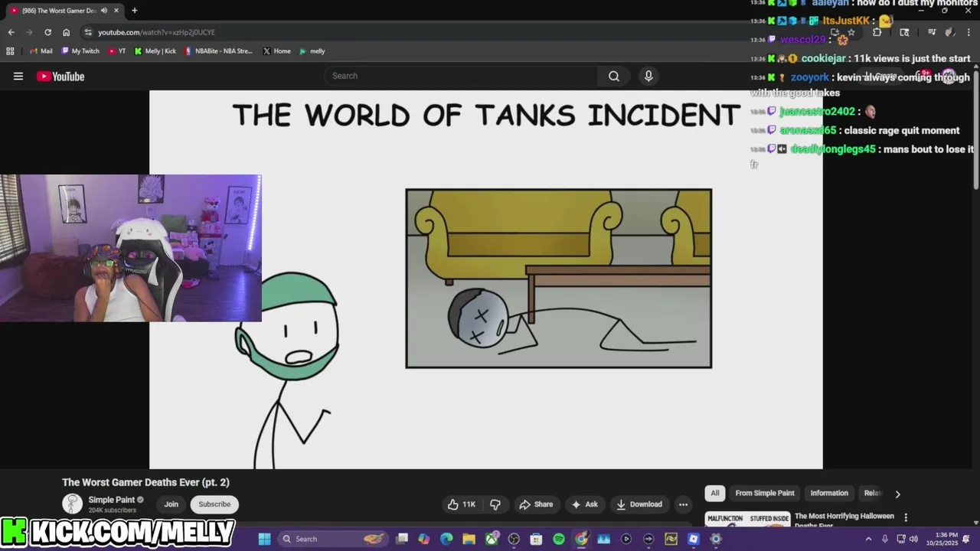This screenshot has width=980, height=551.
Task: Open new browser tab
Action: pos(134,11)
